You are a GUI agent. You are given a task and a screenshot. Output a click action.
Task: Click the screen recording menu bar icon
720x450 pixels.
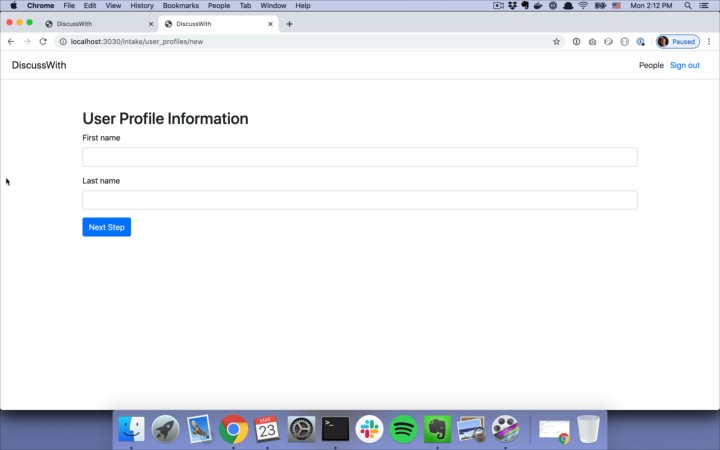498,6
